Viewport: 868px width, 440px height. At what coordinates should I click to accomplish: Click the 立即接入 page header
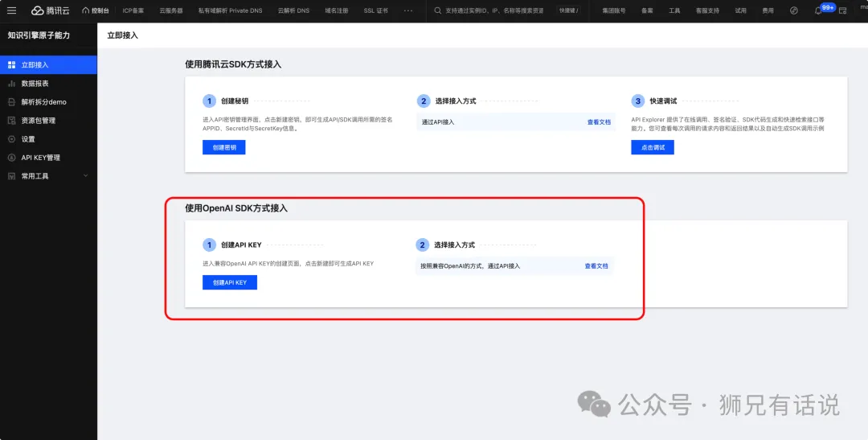click(x=122, y=35)
